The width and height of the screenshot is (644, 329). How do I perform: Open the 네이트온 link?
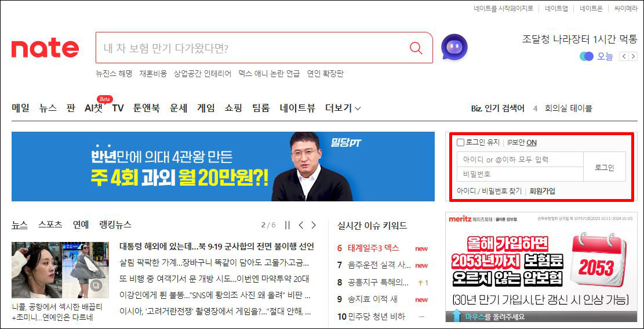tap(591, 9)
